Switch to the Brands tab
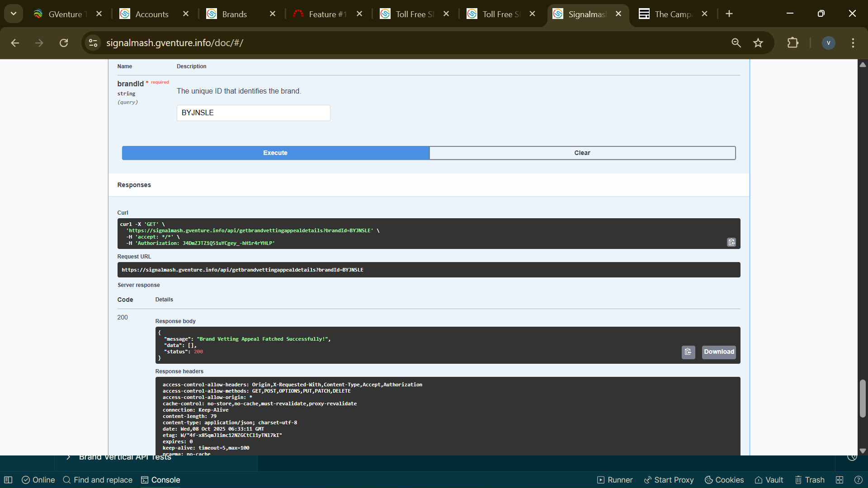The width and height of the screenshot is (868, 488). [234, 14]
